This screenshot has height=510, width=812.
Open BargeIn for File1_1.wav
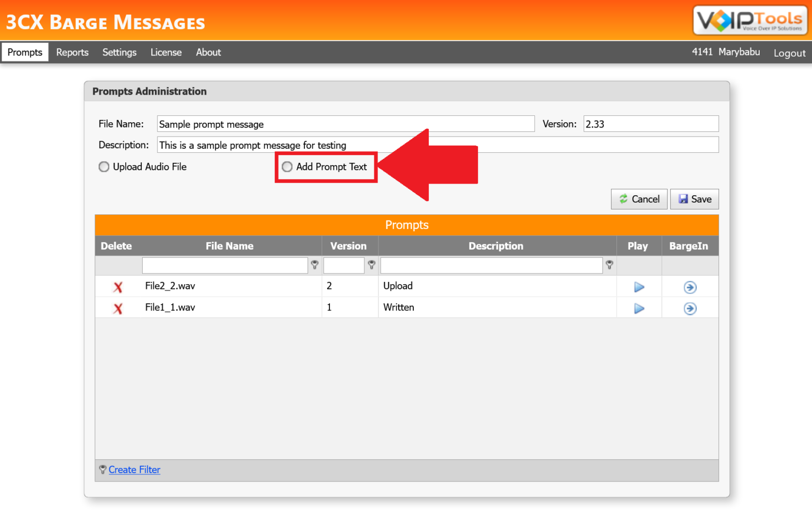coord(690,308)
